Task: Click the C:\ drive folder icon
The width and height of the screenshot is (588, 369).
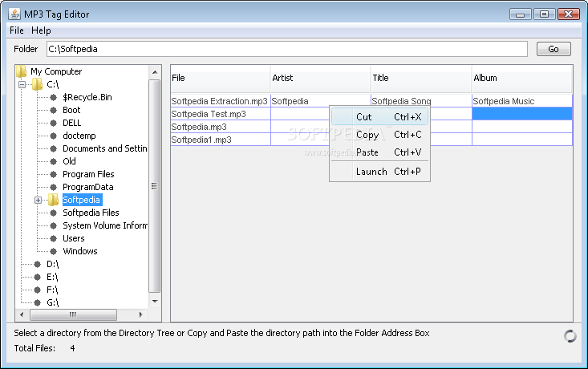Action: (x=37, y=84)
